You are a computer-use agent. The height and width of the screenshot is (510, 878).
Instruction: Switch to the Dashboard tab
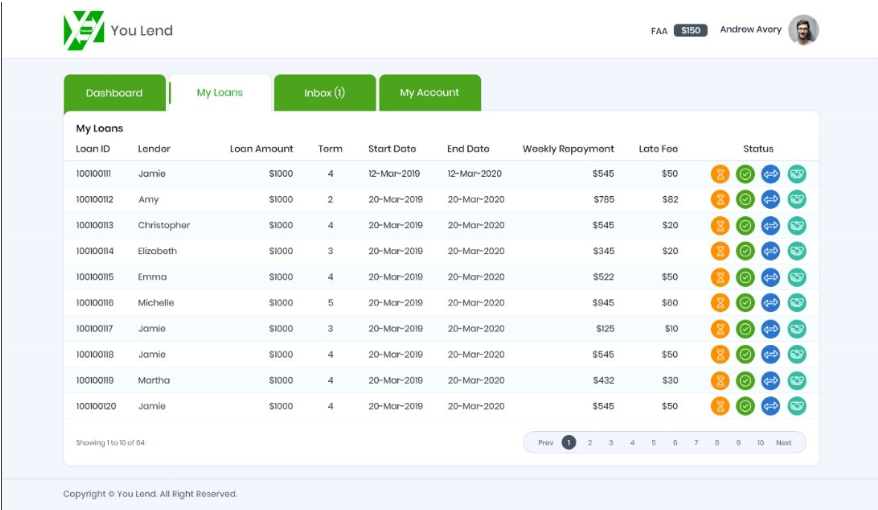pos(114,93)
